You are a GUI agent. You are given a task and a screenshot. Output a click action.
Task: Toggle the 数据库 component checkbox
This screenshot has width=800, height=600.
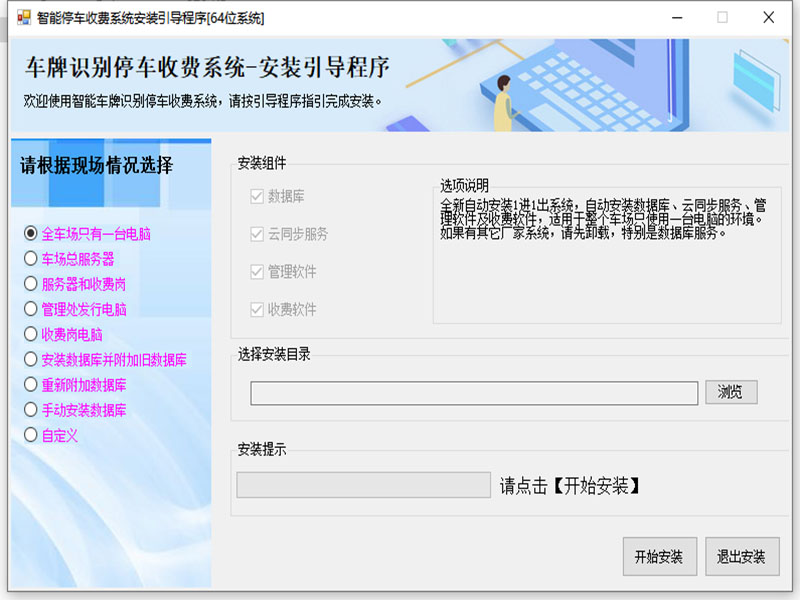point(257,196)
